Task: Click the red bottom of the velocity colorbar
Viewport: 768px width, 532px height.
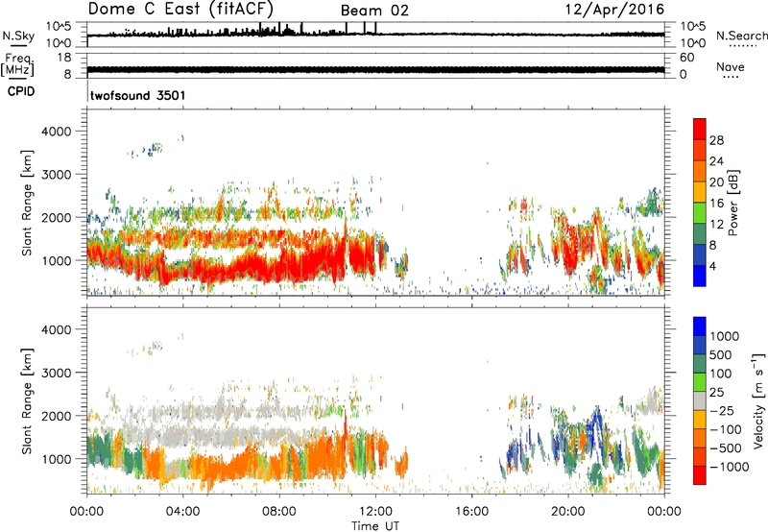Action: [x=700, y=475]
